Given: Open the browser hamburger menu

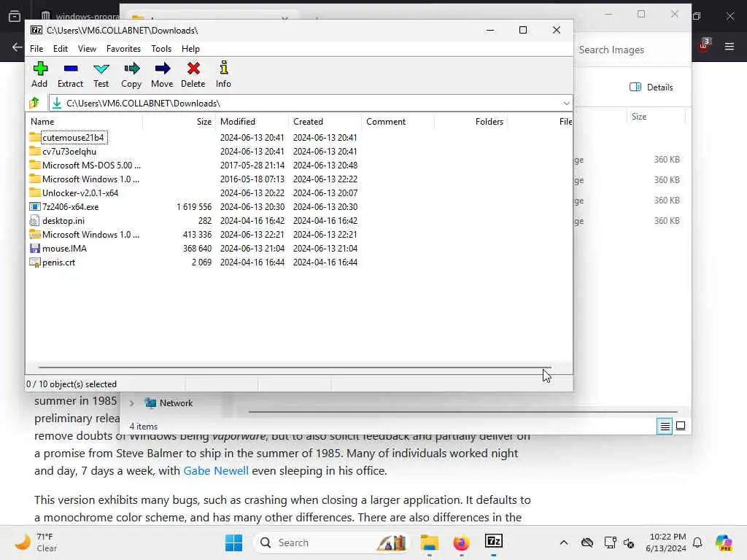Looking at the screenshot, I should pyautogui.click(x=729, y=47).
